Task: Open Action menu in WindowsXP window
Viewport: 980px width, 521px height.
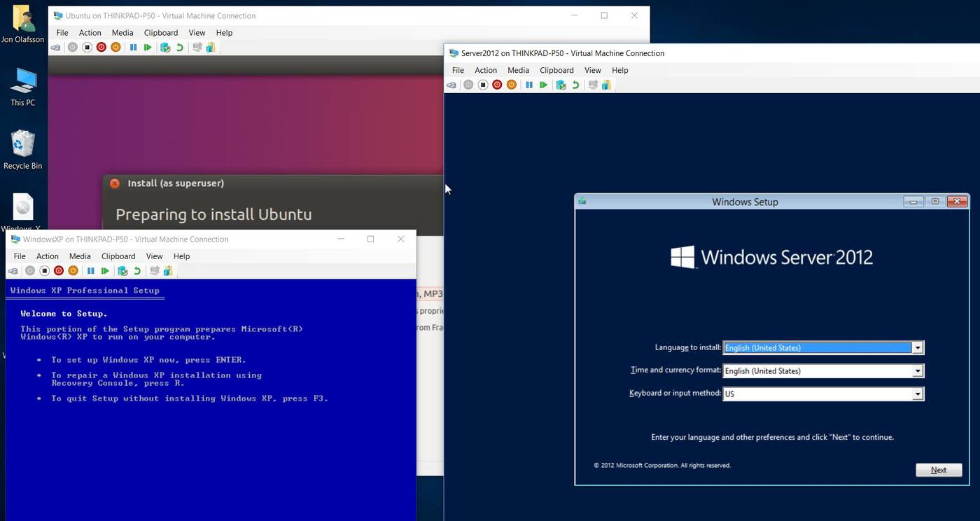Action: (x=48, y=256)
